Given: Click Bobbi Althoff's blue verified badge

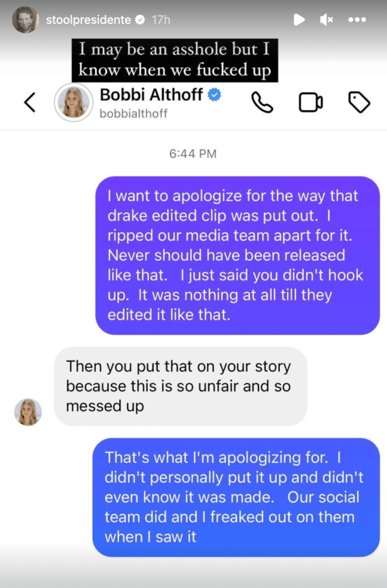Looking at the screenshot, I should tap(214, 95).
